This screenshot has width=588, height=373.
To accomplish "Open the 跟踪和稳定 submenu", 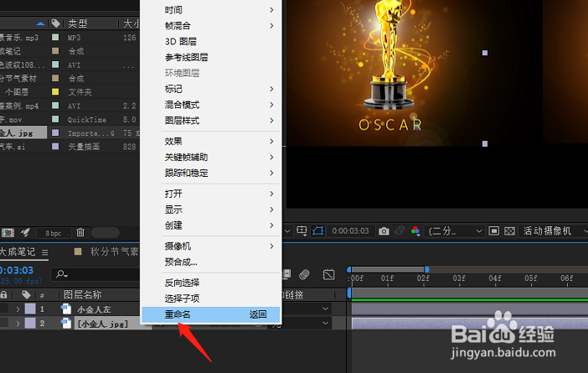I will click(x=211, y=173).
